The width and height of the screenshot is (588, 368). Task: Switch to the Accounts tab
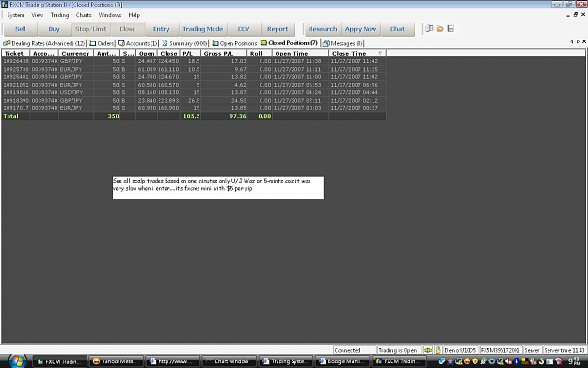tap(137, 43)
